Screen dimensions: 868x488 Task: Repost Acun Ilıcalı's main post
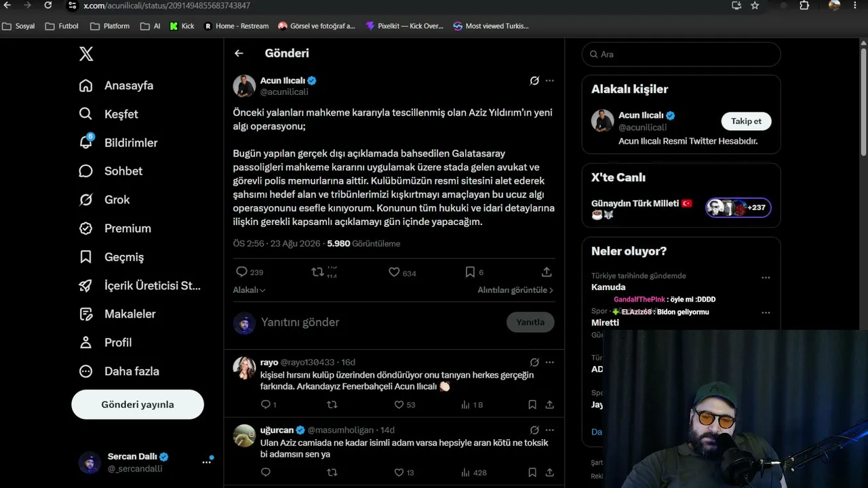point(317,272)
